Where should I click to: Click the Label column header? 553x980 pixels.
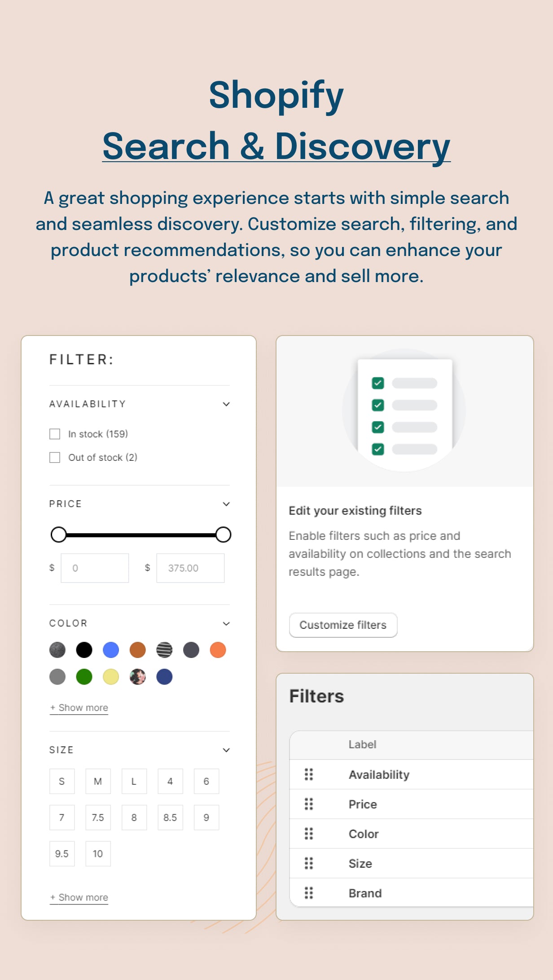[362, 745]
